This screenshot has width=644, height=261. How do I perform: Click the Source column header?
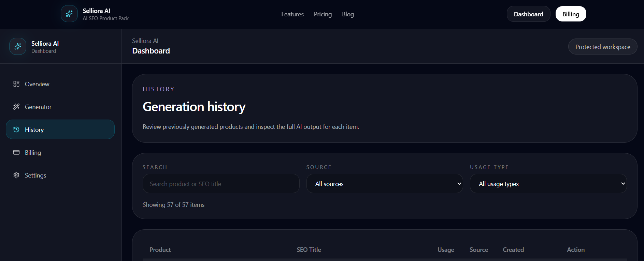pyautogui.click(x=479, y=250)
